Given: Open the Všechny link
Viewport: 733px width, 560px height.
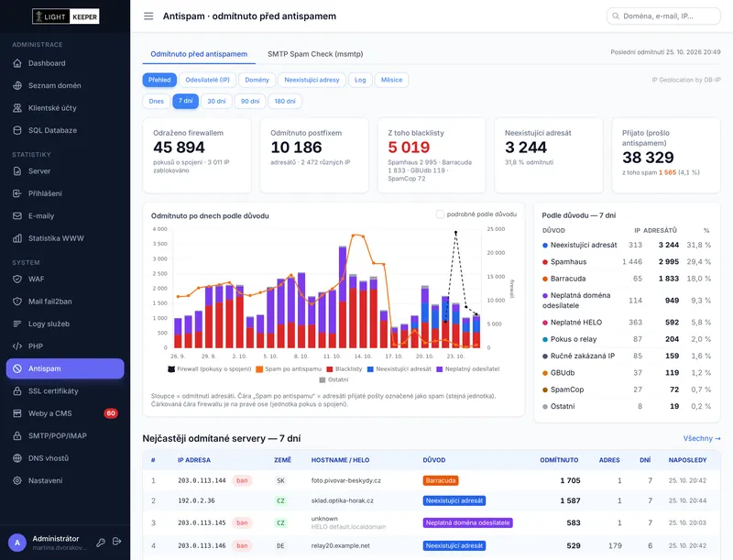Looking at the screenshot, I should pyautogui.click(x=702, y=438).
